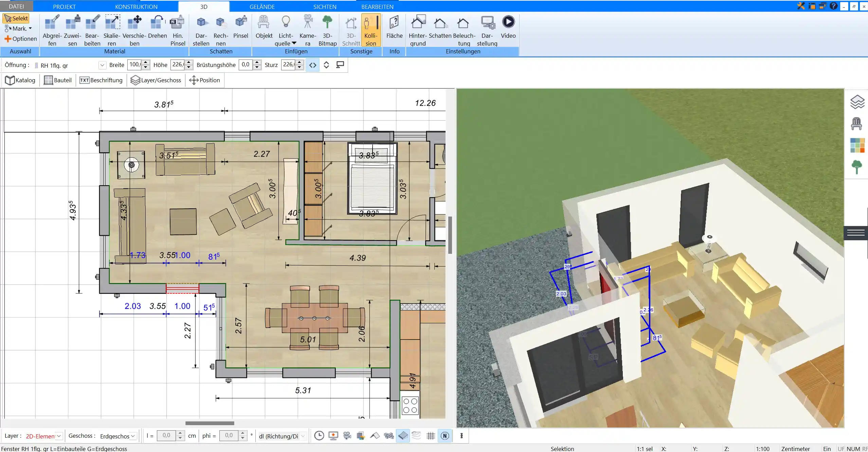Open Beleuchtung settings

tap(464, 30)
